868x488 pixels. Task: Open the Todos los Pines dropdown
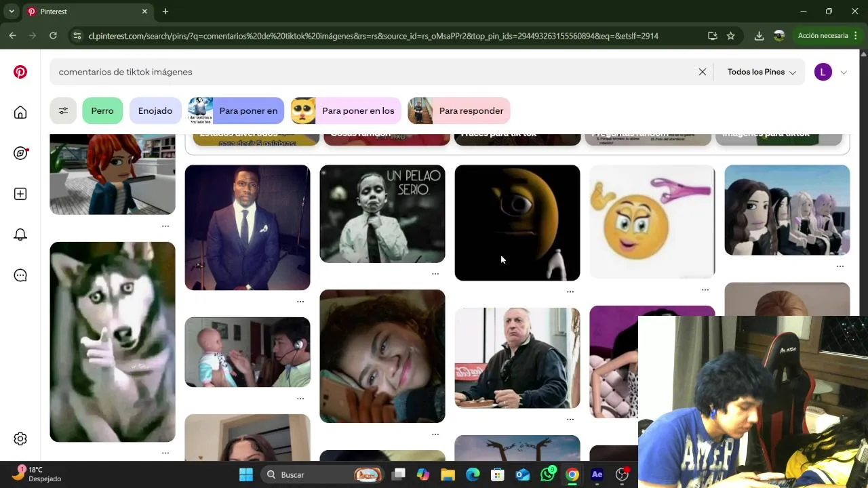pos(762,72)
